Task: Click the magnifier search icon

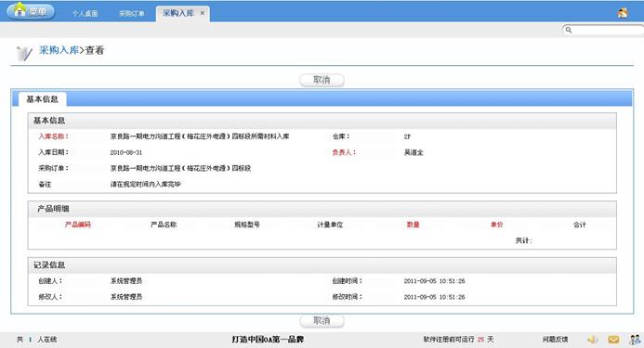Action: click(569, 30)
